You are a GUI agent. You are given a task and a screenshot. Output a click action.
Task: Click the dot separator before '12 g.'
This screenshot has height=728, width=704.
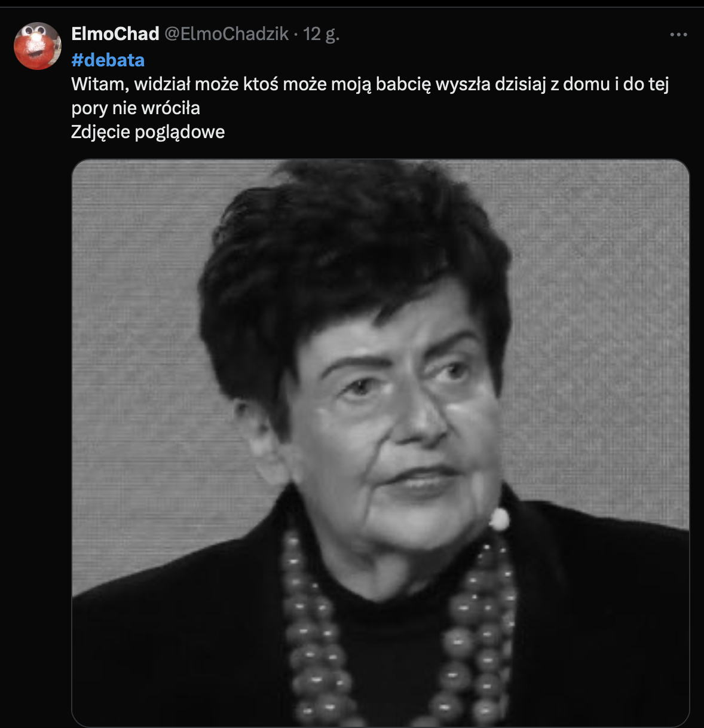(296, 33)
